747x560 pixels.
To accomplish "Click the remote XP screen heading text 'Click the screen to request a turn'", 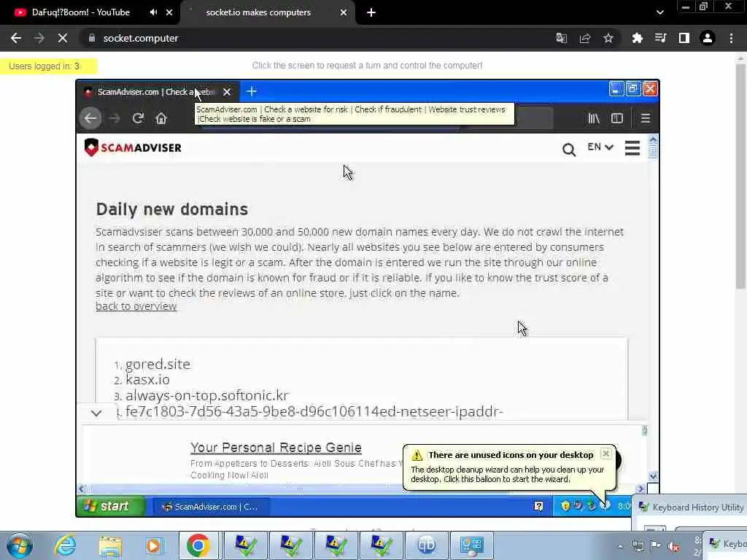I will coord(367,66).
